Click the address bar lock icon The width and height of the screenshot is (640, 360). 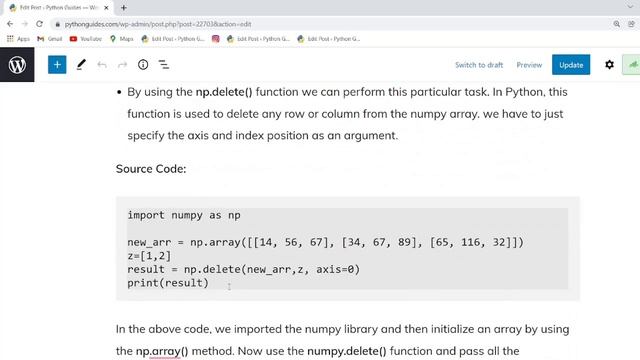58,24
